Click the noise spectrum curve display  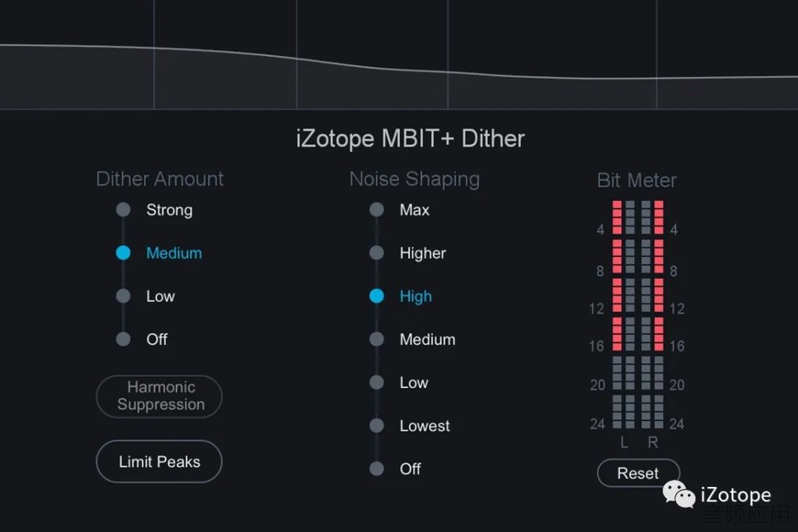pyautogui.click(x=399, y=55)
